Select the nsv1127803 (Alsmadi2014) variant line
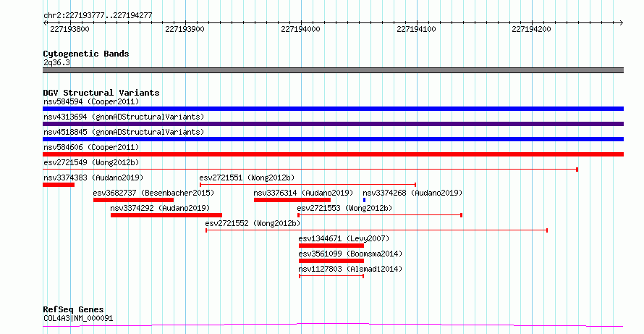 tap(331, 276)
